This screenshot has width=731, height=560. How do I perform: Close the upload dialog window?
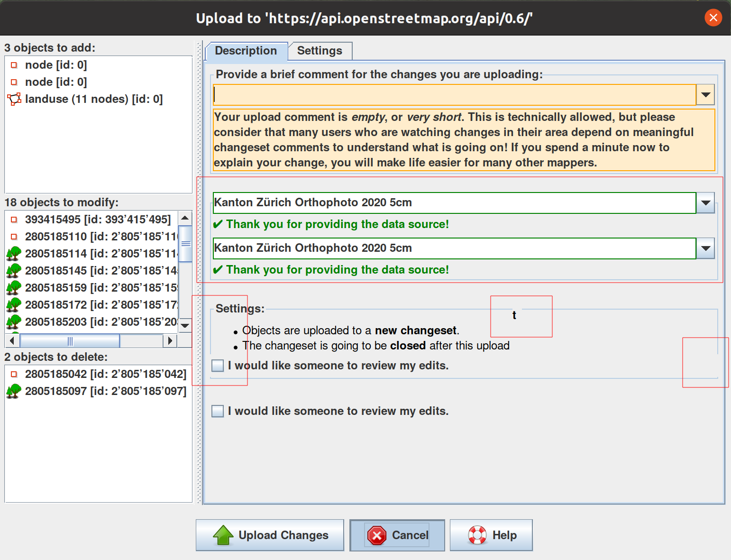[713, 18]
